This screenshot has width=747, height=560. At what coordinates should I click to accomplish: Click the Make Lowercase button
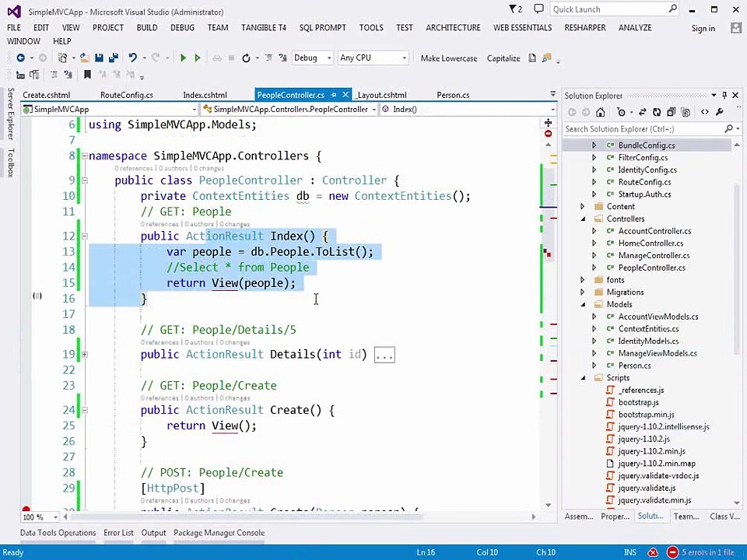point(449,58)
